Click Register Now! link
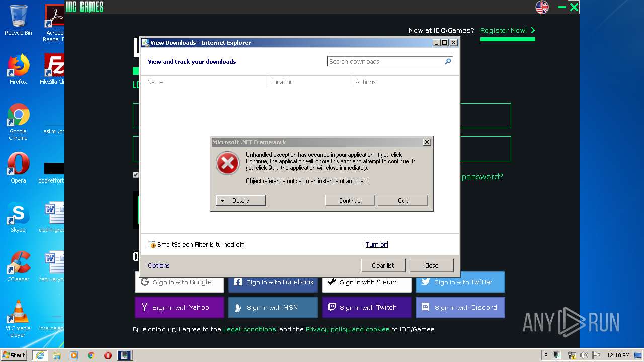The image size is (644, 362). pos(508,31)
